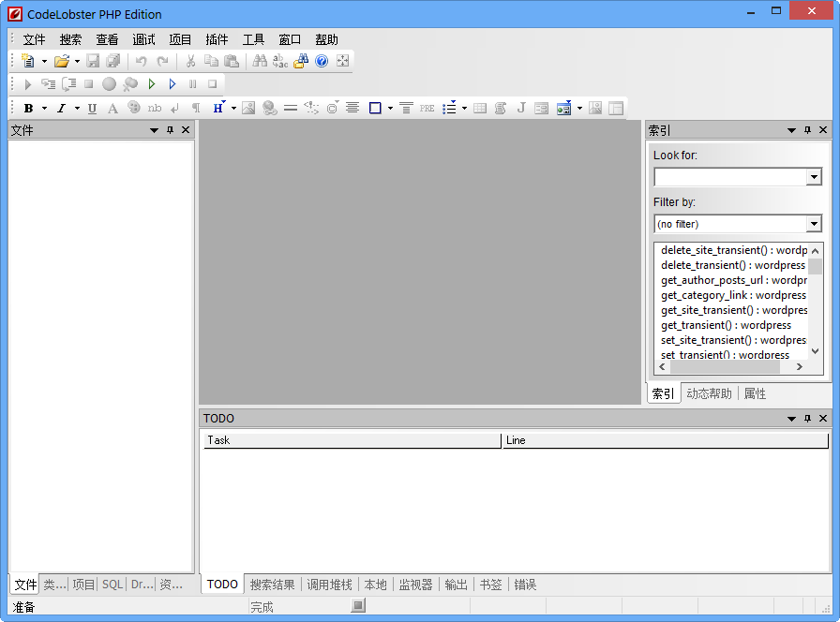Expand the Italic style dropdown arrow
840x622 pixels.
77,109
